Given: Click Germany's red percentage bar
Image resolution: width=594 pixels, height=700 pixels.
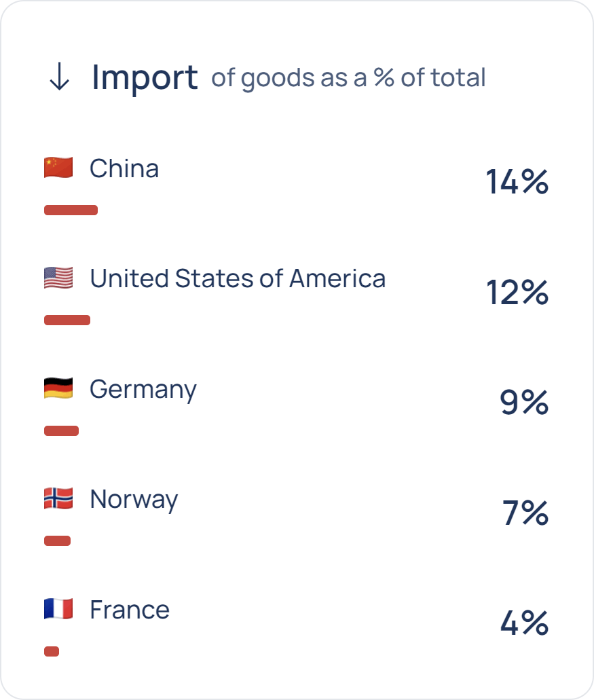Looking at the screenshot, I should point(61,430).
